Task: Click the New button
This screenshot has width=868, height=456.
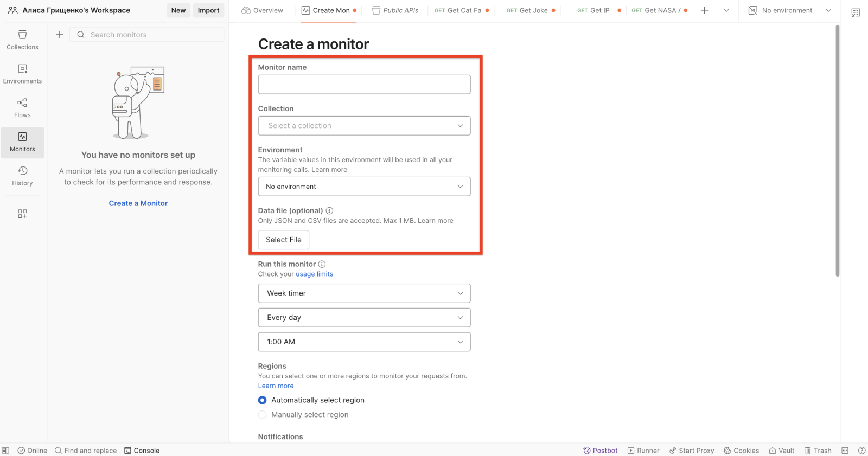Action: click(178, 10)
